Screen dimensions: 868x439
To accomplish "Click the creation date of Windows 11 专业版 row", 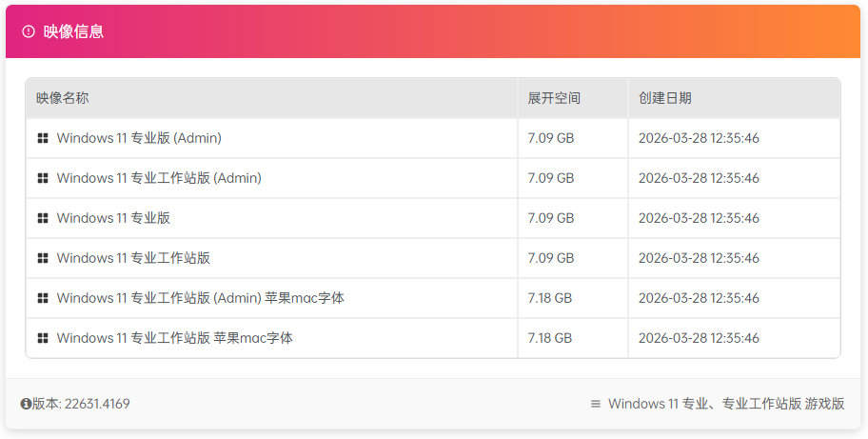I will click(x=699, y=218).
